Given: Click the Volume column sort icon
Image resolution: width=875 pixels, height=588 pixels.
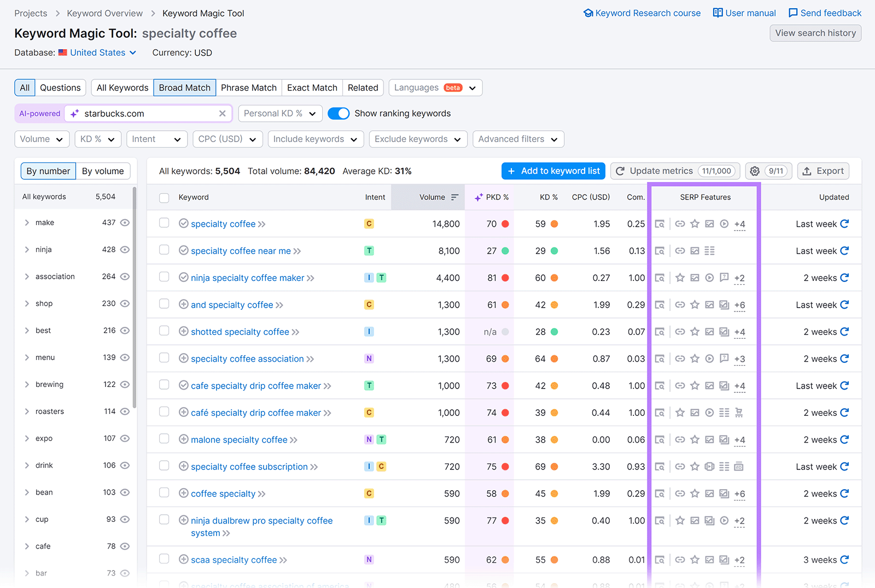Looking at the screenshot, I should (456, 197).
